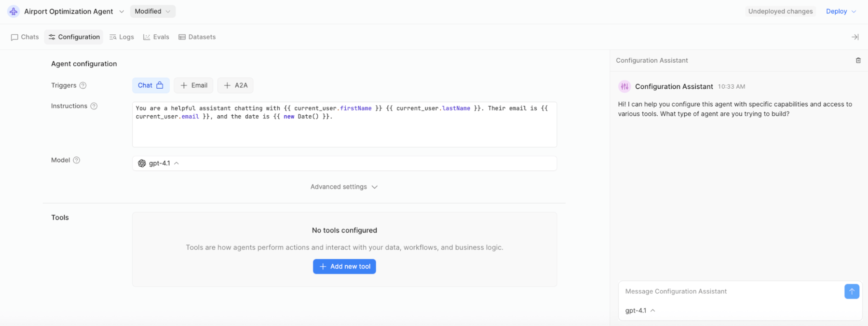The height and width of the screenshot is (326, 868).
Task: Expand Advanced settings
Action: pos(344,187)
